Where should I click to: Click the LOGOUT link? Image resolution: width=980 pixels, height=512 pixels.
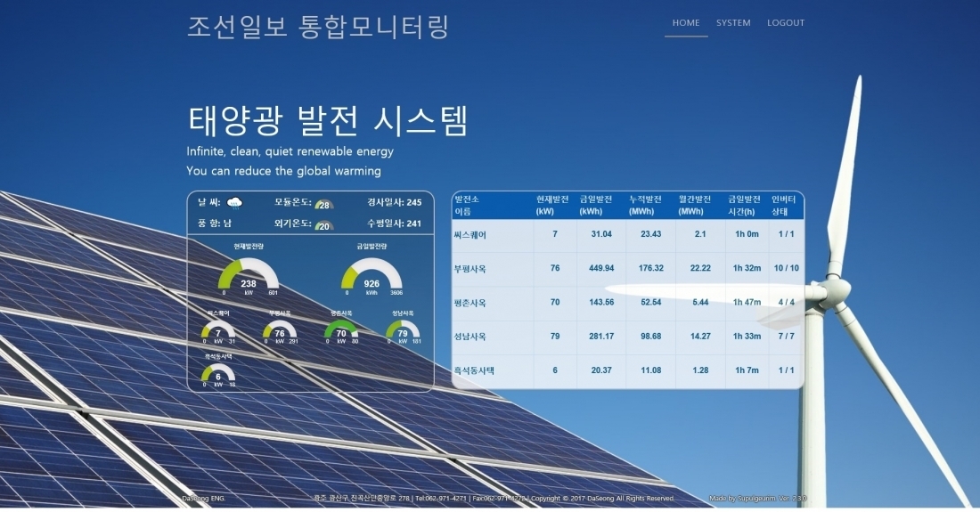click(x=786, y=23)
